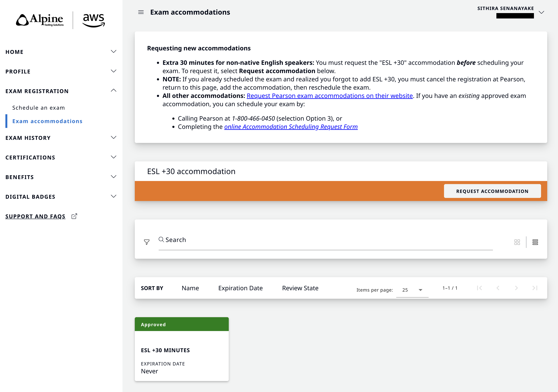Expand the Profile menu section
The image size is (558, 392).
(113, 71)
